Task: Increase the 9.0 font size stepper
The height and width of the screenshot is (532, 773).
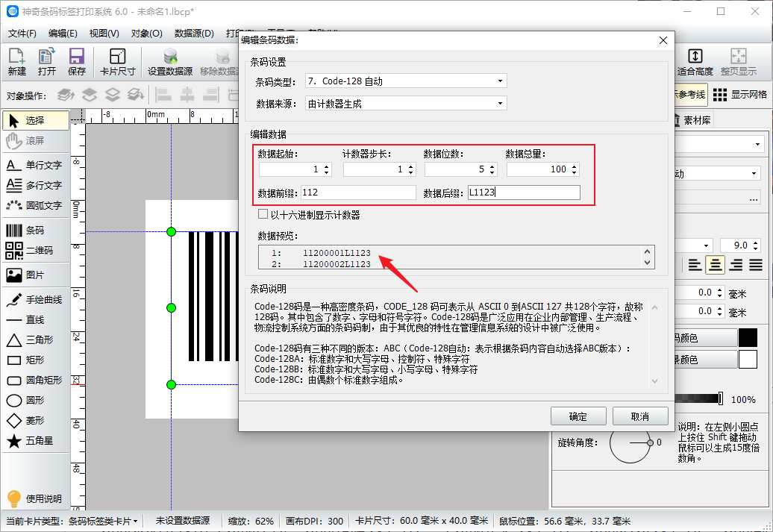Action: coord(756,242)
